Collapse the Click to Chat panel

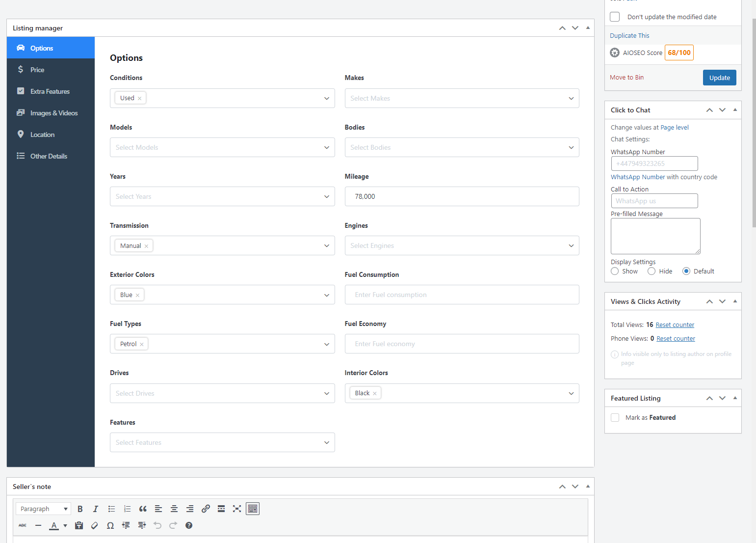pos(735,110)
